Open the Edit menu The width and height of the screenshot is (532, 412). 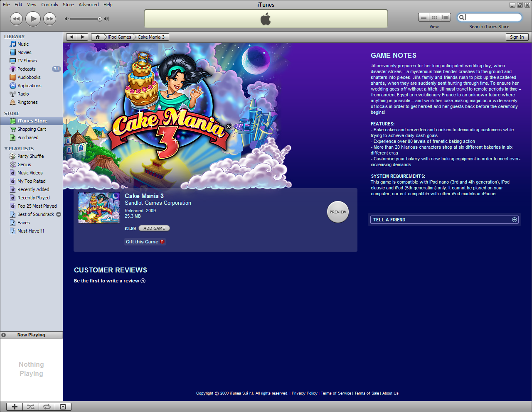[x=18, y=5]
